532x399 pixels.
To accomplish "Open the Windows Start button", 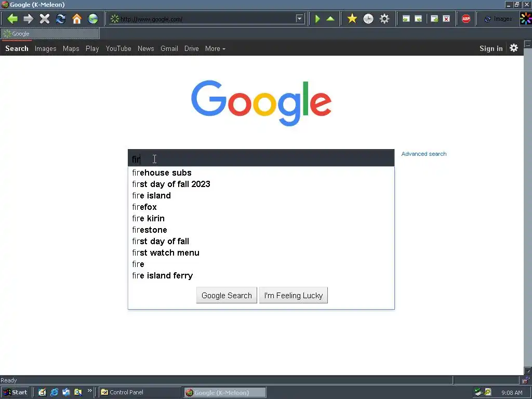I will point(16,392).
